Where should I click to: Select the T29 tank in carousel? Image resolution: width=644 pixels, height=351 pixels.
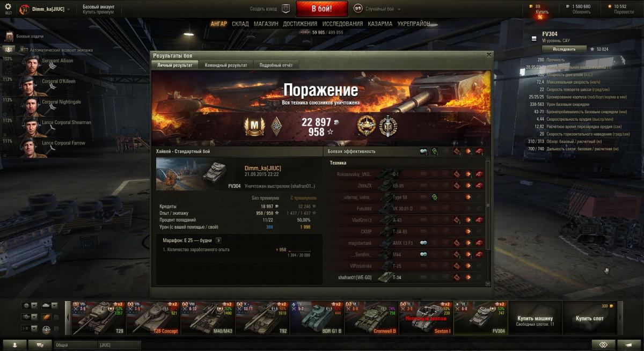pyautogui.click(x=98, y=317)
